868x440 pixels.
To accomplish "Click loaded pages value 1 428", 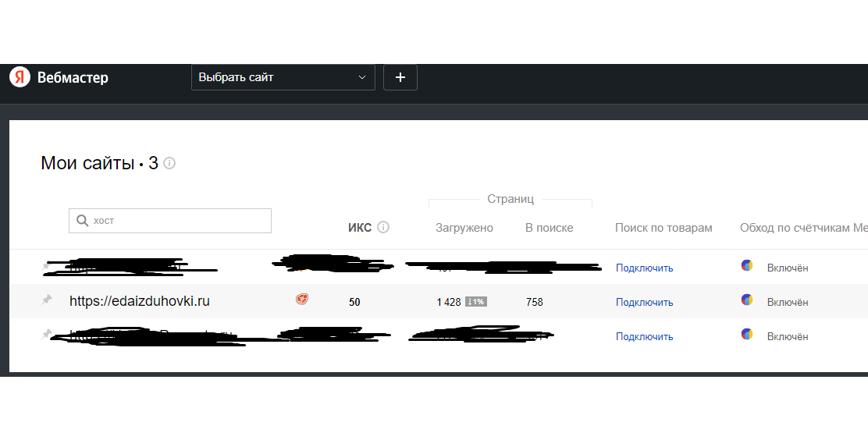I will coord(449,302).
